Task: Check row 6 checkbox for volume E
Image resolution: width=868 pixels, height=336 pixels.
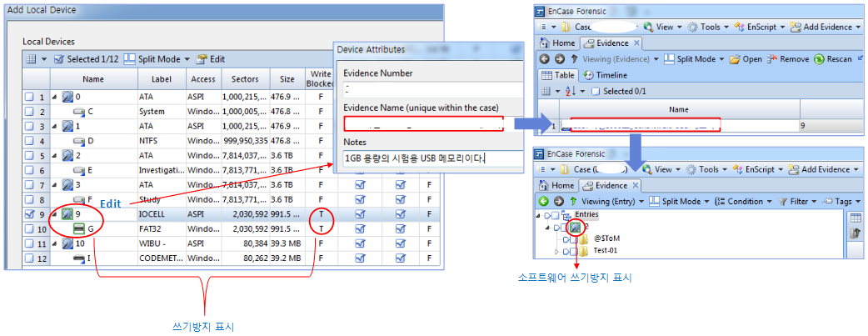Action: point(29,170)
